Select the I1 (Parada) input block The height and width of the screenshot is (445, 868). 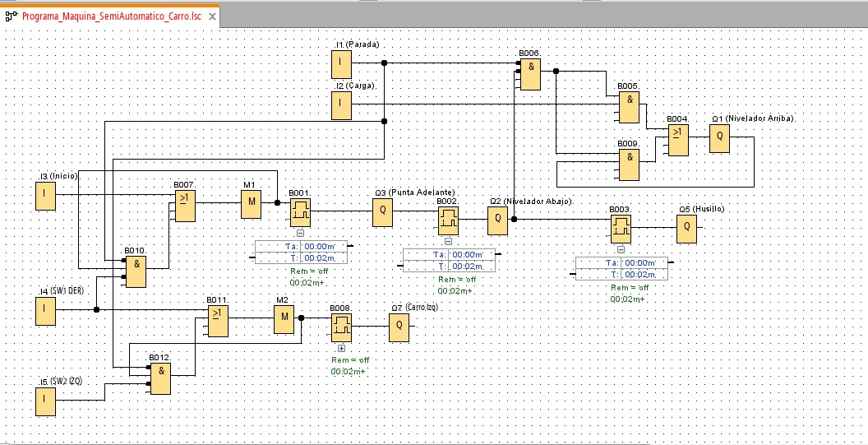[340, 63]
